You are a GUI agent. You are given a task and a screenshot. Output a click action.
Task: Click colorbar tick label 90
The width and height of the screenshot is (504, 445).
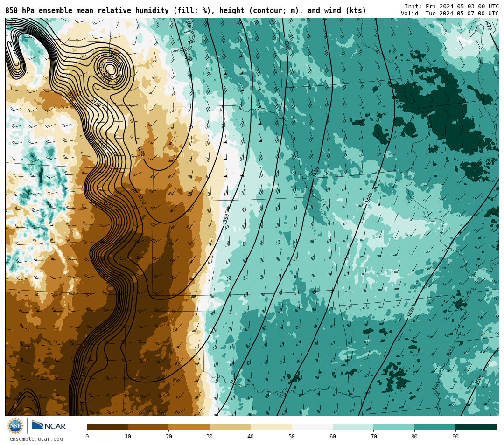click(x=455, y=437)
